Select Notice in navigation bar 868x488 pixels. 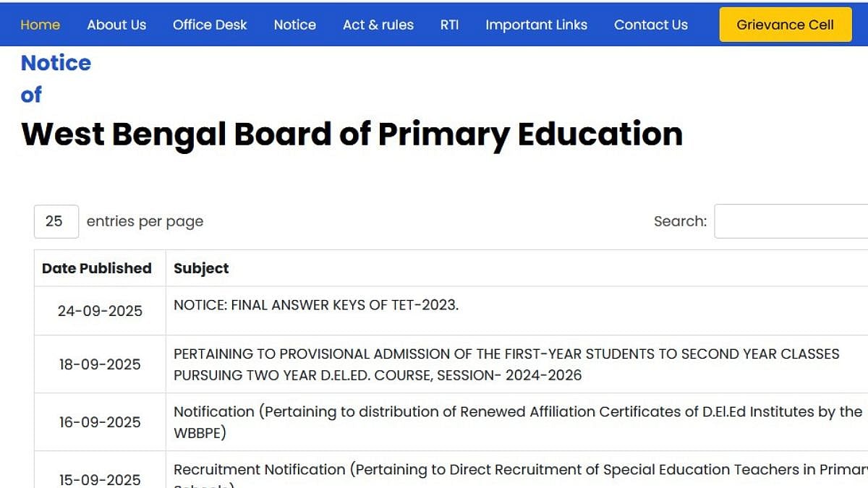pyautogui.click(x=294, y=25)
